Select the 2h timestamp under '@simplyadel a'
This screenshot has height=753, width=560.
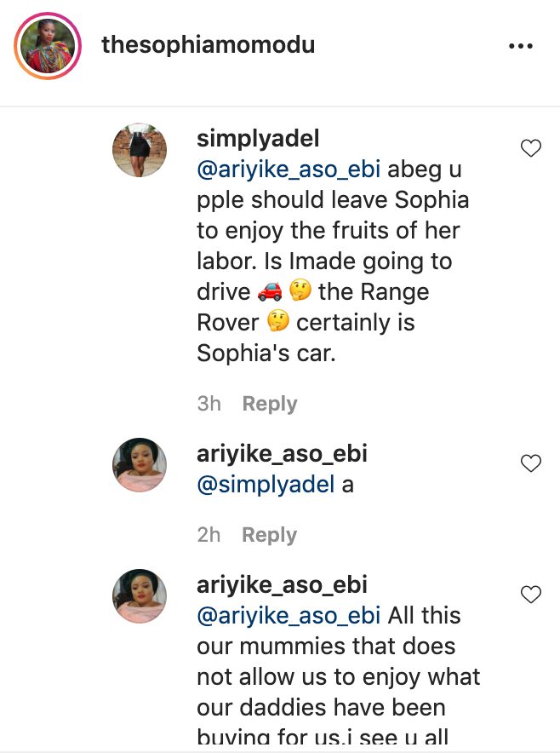click(209, 535)
